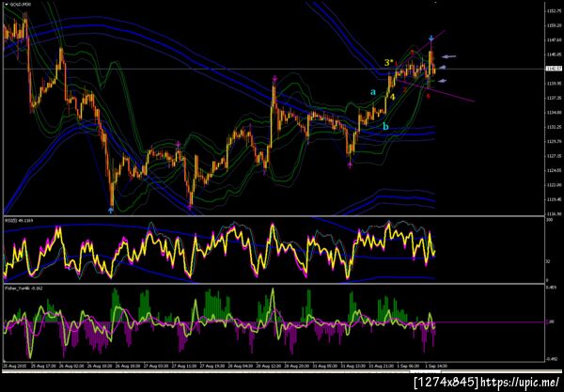Click the '1 Sep 14:30' time axis label

[436, 366]
